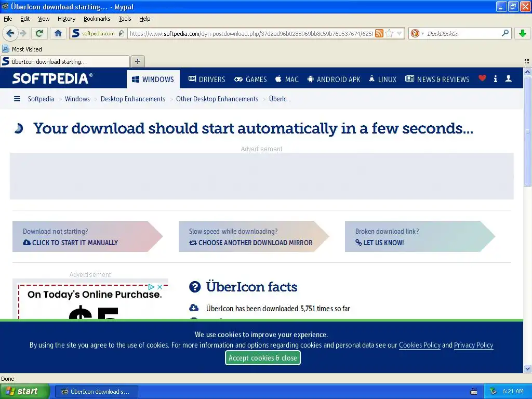Open the downloads green arrow button
Screen dimensions: 532x399
tap(522, 33)
